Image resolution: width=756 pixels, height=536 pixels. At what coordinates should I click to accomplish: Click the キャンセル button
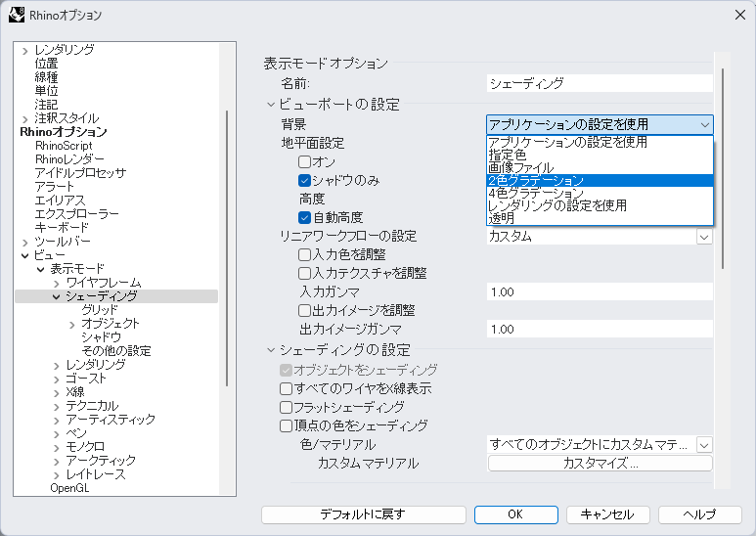click(x=607, y=514)
